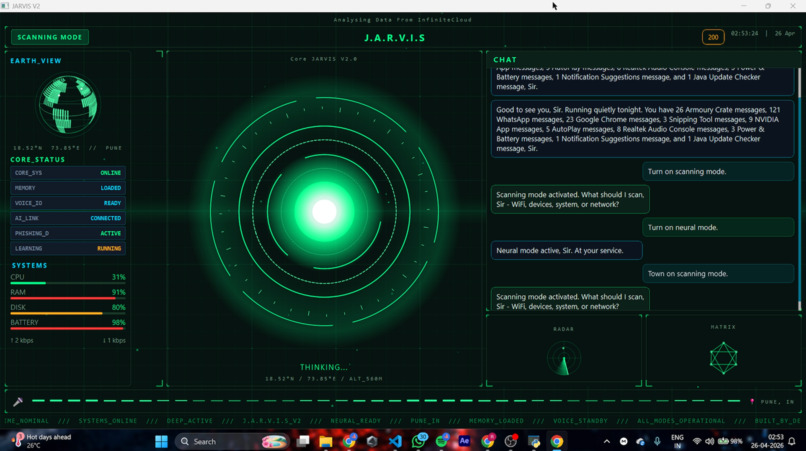Open the Python app icon on the taskbar
This screenshot has height=451, width=806.
(534, 441)
